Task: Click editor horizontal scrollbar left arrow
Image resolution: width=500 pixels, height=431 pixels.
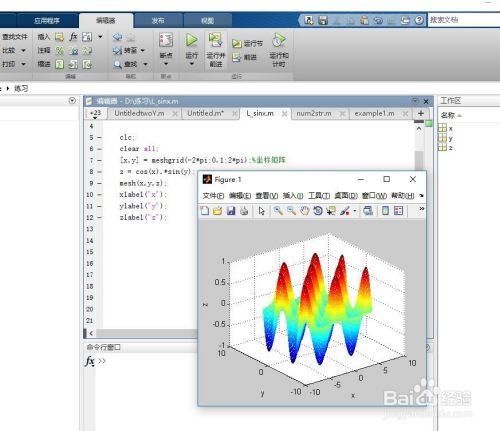Action: [91, 333]
